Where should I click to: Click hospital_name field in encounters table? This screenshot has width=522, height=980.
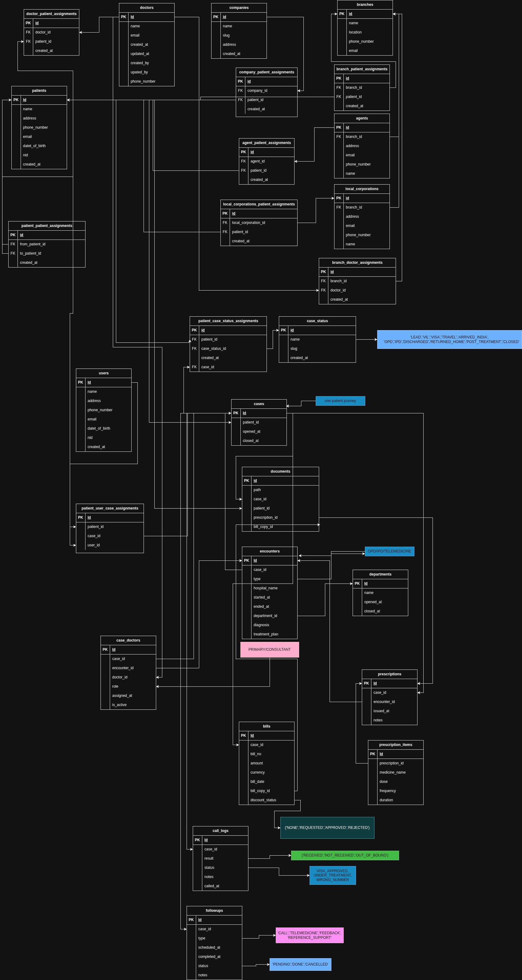click(x=265, y=588)
